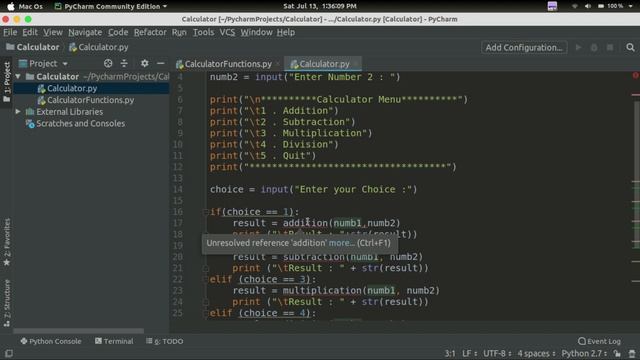Image resolution: width=640 pixels, height=360 pixels.
Task: Select Scratches and Consoles in tree
Action: 80,123
